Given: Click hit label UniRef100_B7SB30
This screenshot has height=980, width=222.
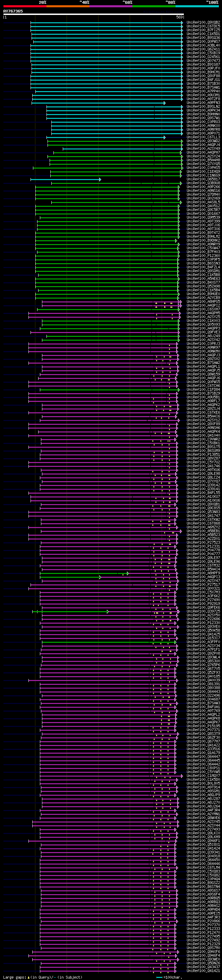Looking at the screenshot, I should (x=203, y=83).
